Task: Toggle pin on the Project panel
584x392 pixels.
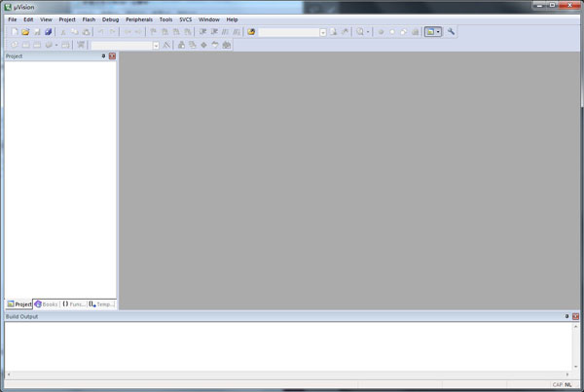Action: tap(103, 56)
